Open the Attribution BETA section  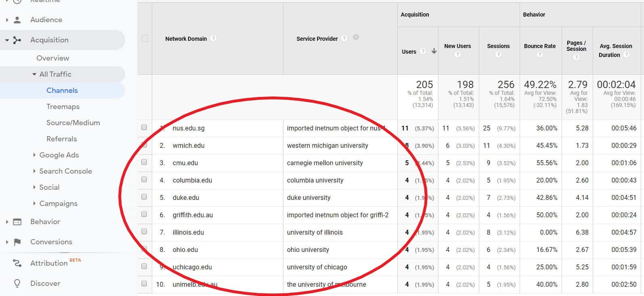pos(49,263)
